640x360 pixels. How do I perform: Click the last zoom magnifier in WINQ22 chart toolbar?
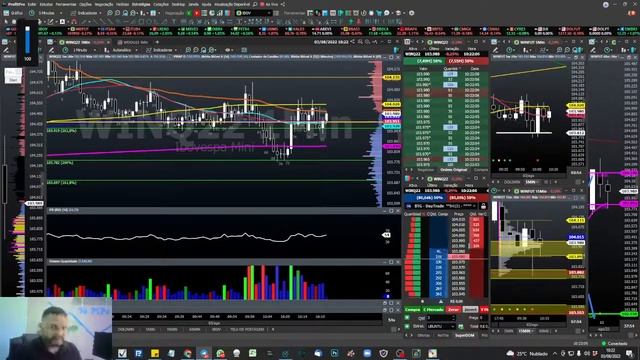212,50
